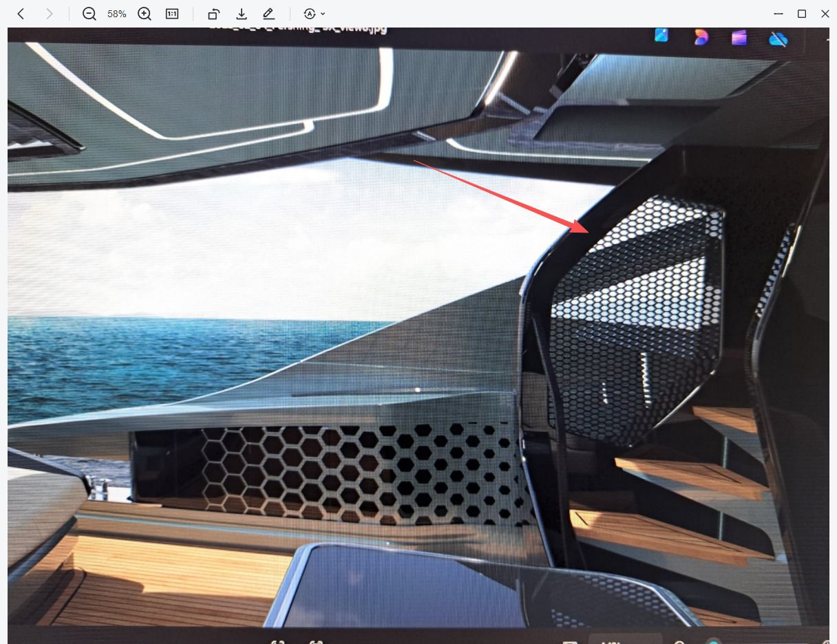Minimize the image viewer window
837x644 pixels.
click(778, 14)
